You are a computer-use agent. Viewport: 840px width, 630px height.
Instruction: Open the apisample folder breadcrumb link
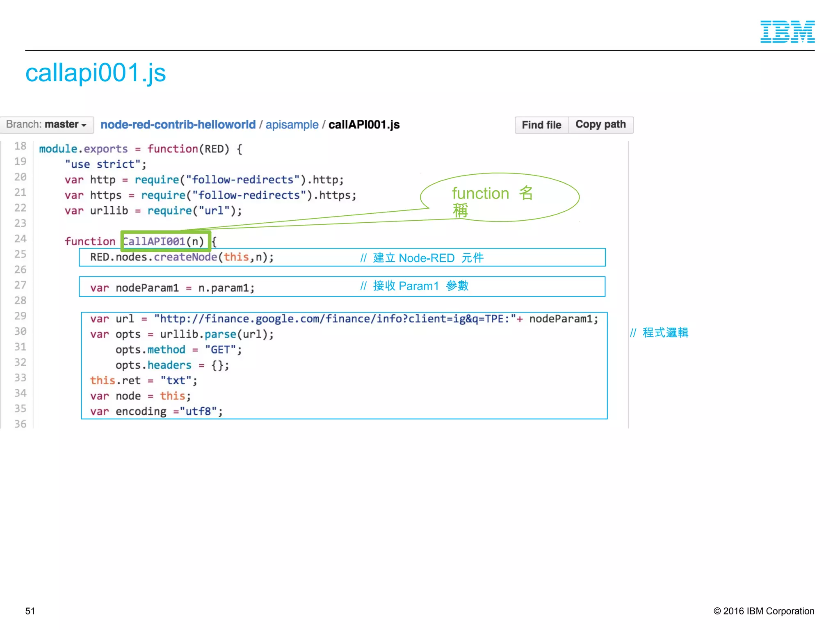click(292, 125)
